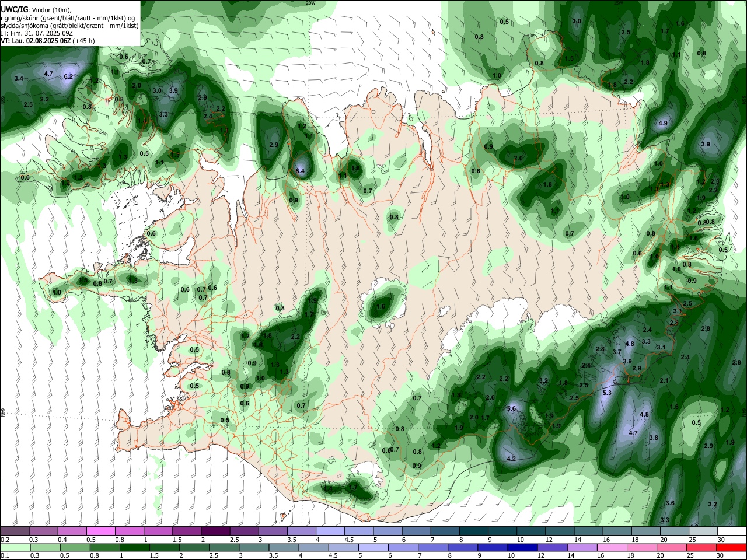
Task: Click the 'UWC/IG' title text
Action: click(14, 10)
